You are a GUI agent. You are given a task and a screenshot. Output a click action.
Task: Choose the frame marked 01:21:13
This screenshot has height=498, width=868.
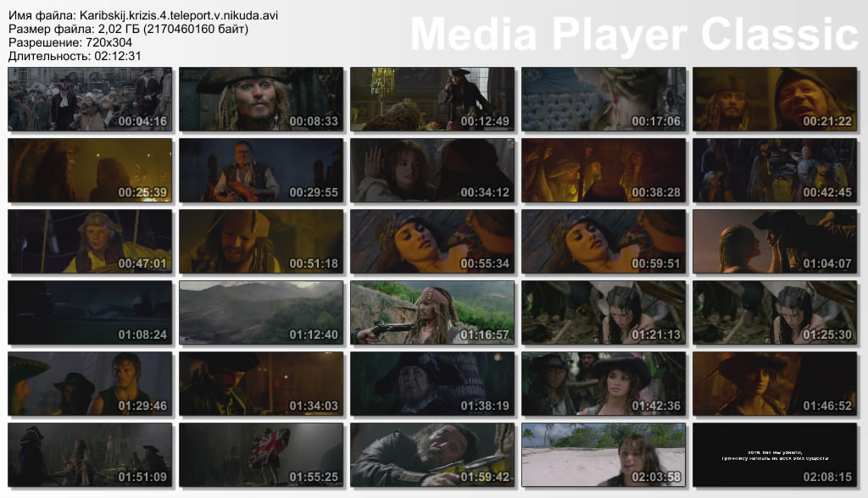(604, 313)
